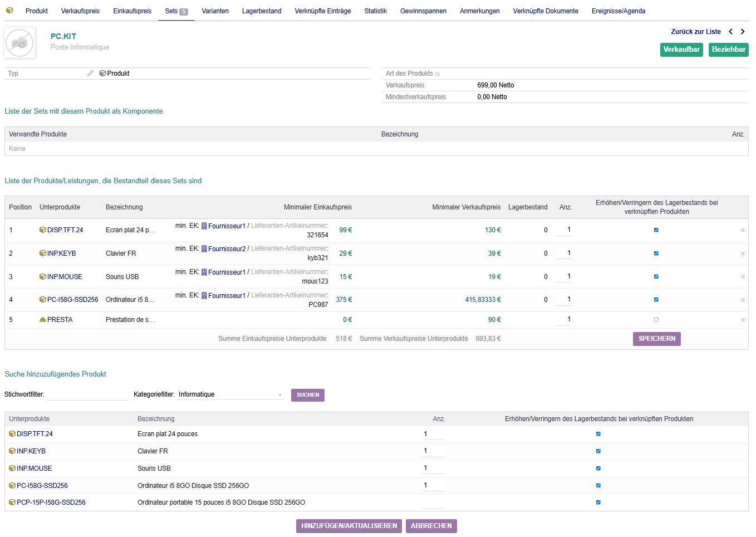Grab the row reorder handle for DISP.TFT.24
The height and width of the screenshot is (537, 756).
tap(743, 230)
